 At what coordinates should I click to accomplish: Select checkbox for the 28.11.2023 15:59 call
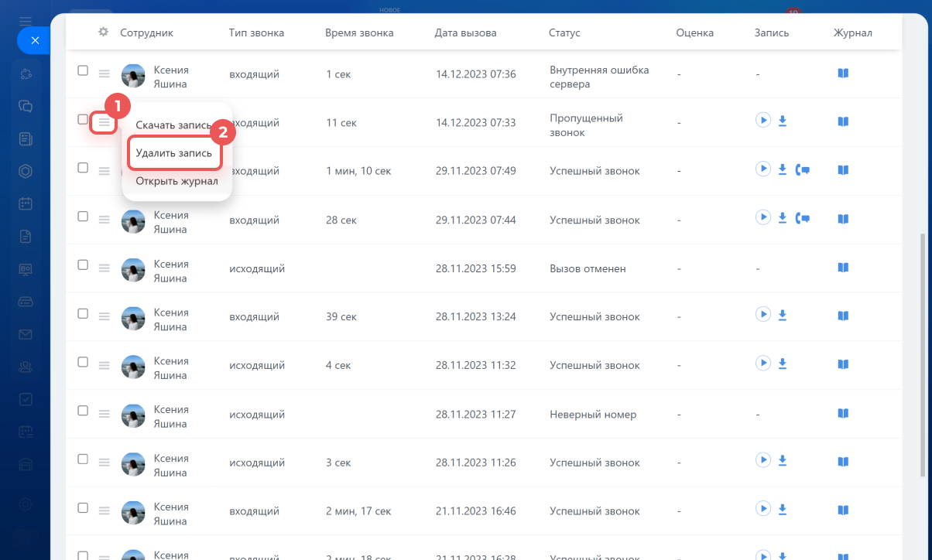click(x=83, y=265)
